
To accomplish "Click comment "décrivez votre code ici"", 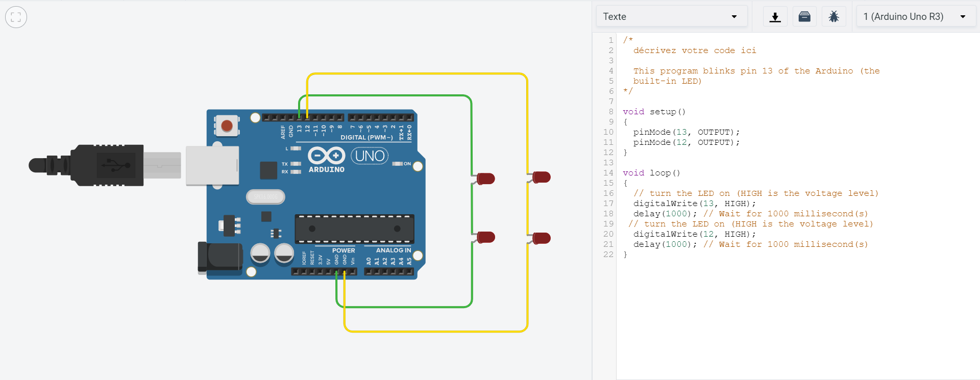I will [695, 50].
